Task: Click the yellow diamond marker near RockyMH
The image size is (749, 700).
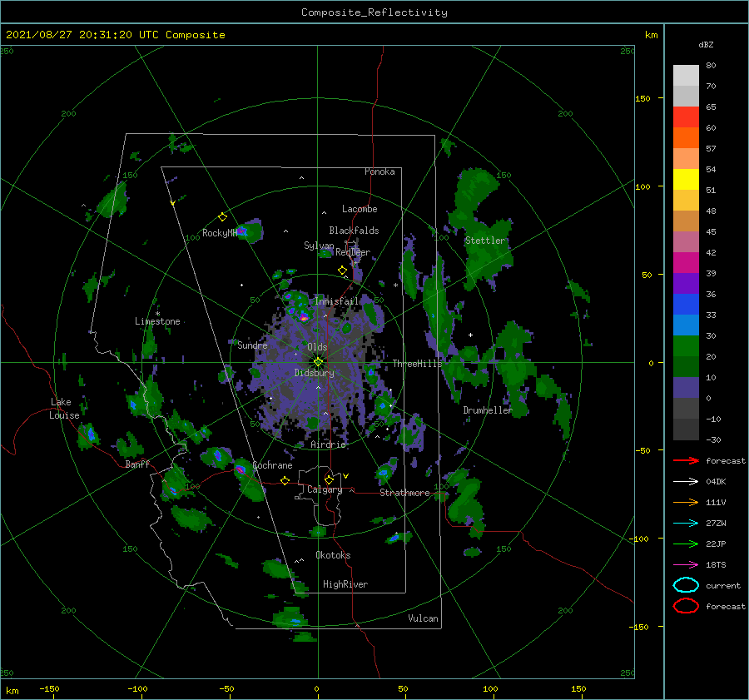Action: (x=222, y=217)
